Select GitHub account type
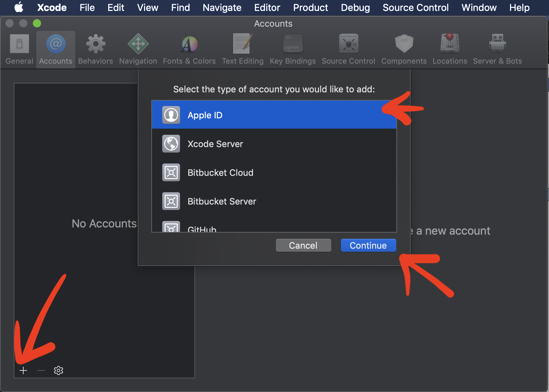 click(274, 224)
